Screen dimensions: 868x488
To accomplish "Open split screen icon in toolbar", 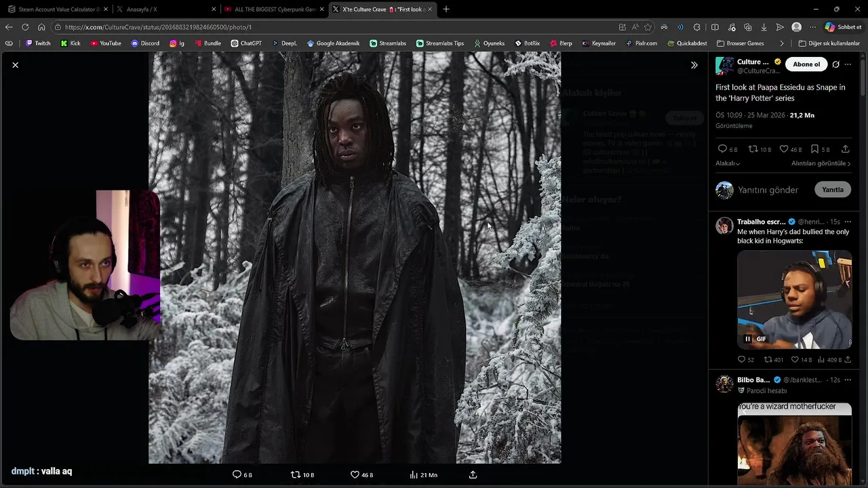I will (x=715, y=27).
